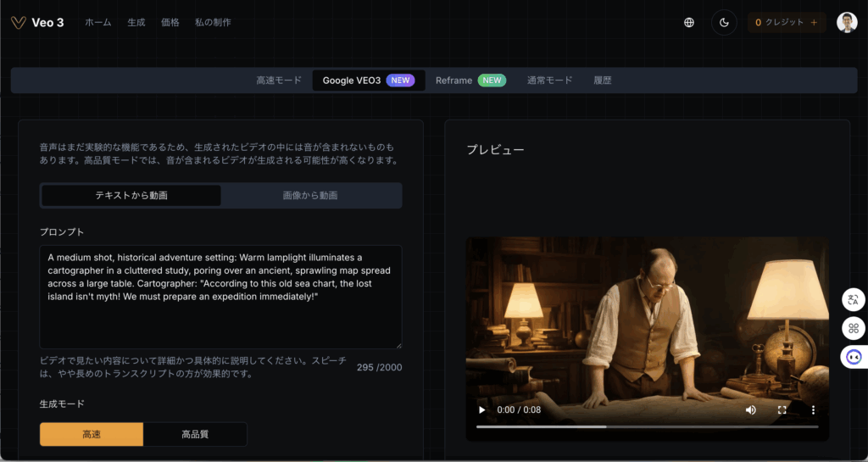Viewport: 868px width, 462px height.
Task: Click the video progress bar
Action: [647, 426]
